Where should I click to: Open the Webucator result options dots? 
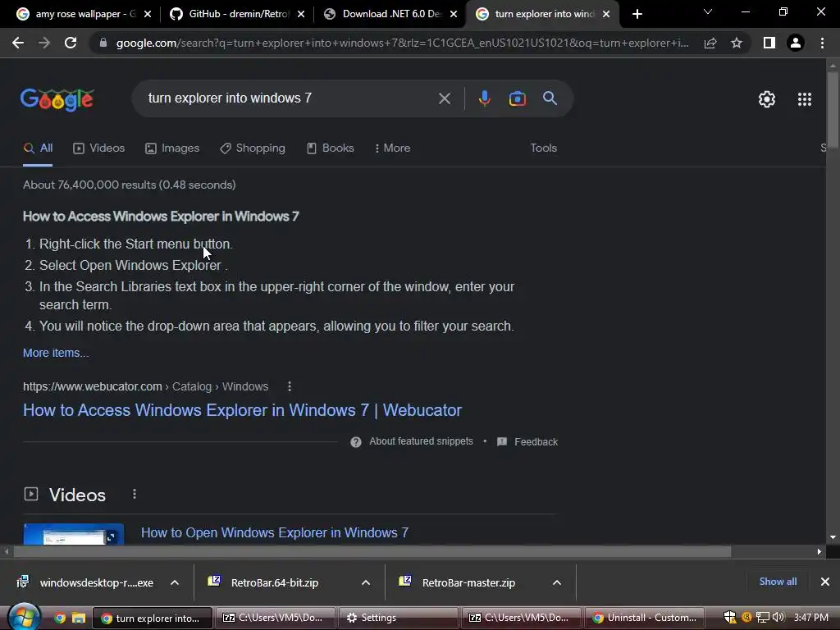[x=290, y=386]
